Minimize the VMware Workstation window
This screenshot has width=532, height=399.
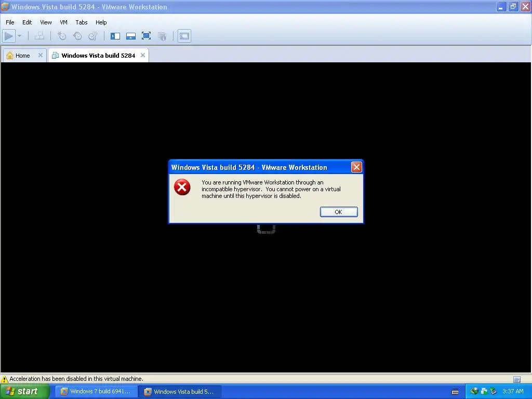501,7
